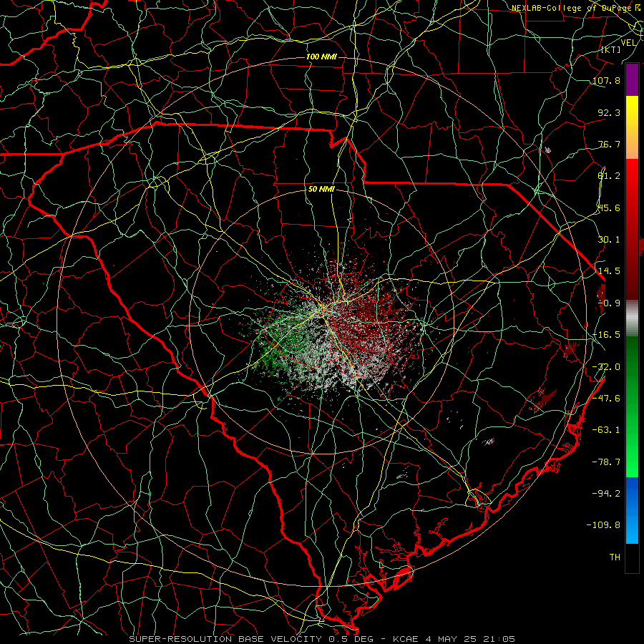Click the purple band of the velocity color bar
This screenshot has width=644, height=644.
point(632,79)
